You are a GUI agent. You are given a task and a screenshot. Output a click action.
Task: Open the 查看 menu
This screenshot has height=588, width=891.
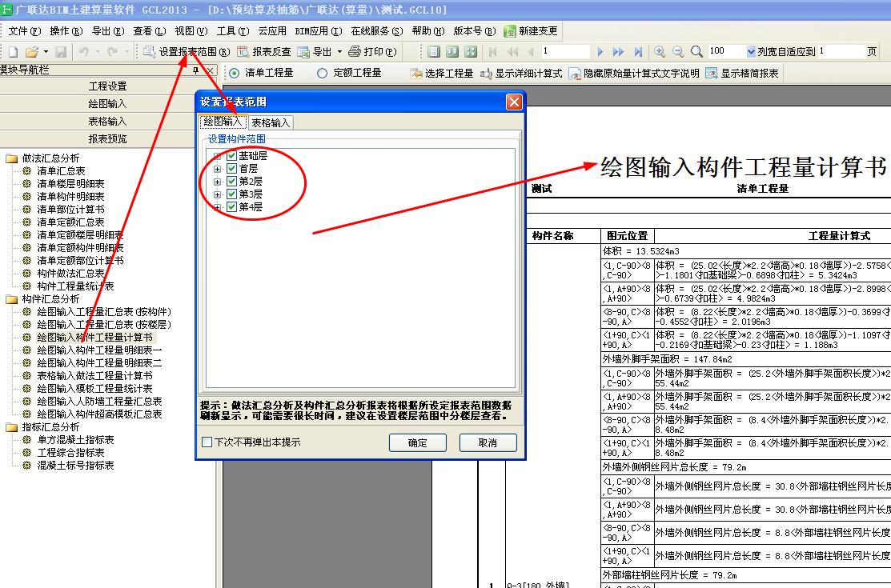(150, 31)
